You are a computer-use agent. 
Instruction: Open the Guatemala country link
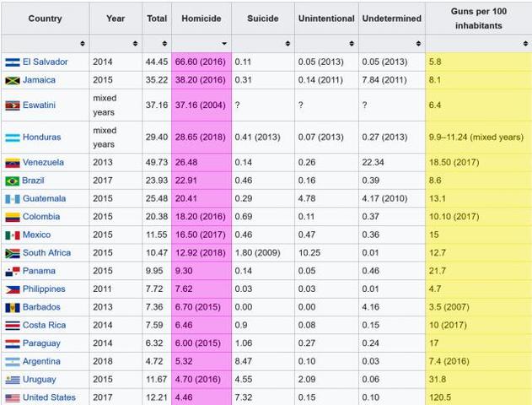coord(44,199)
